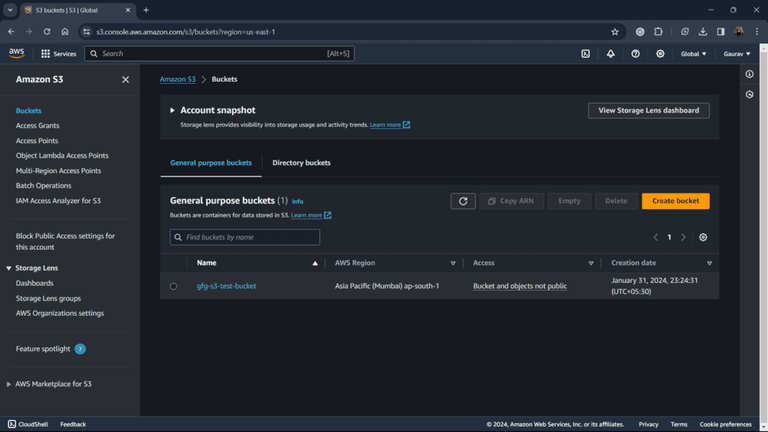Collapse the Storage Lens navigation group
This screenshot has width=768, height=432.
tap(9, 268)
